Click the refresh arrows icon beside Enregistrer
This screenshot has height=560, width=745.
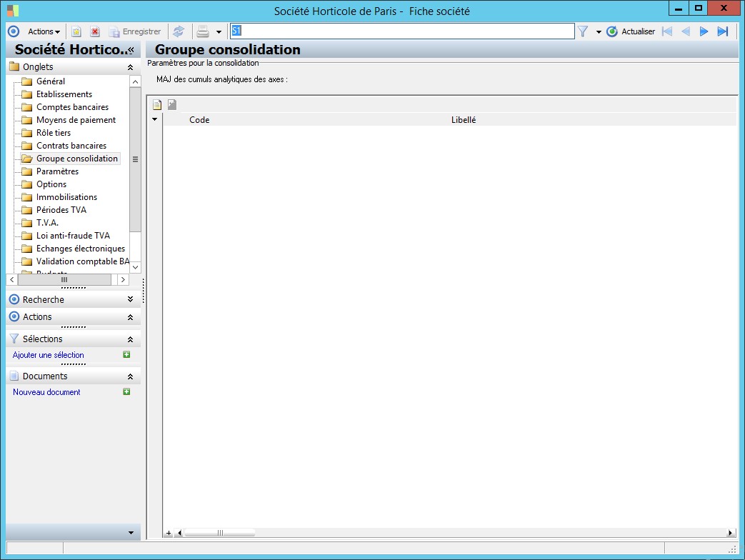[179, 31]
